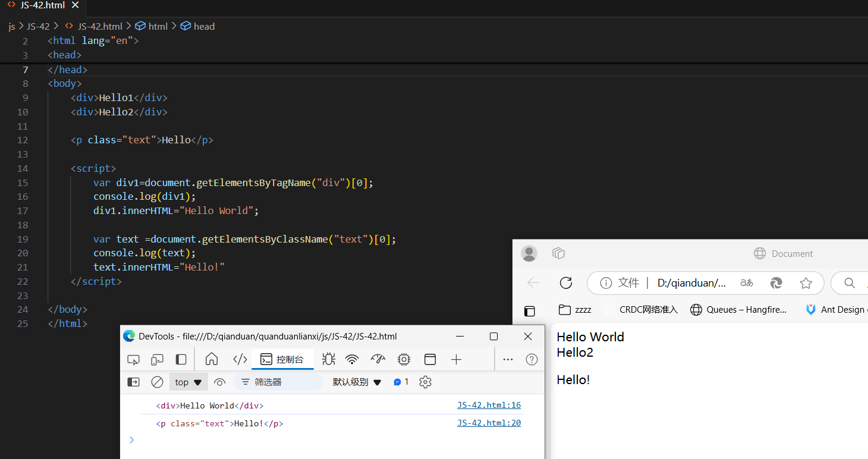Image resolution: width=868 pixels, height=459 pixels.
Task: Select the inspect element tool in DevTools
Action: click(134, 360)
